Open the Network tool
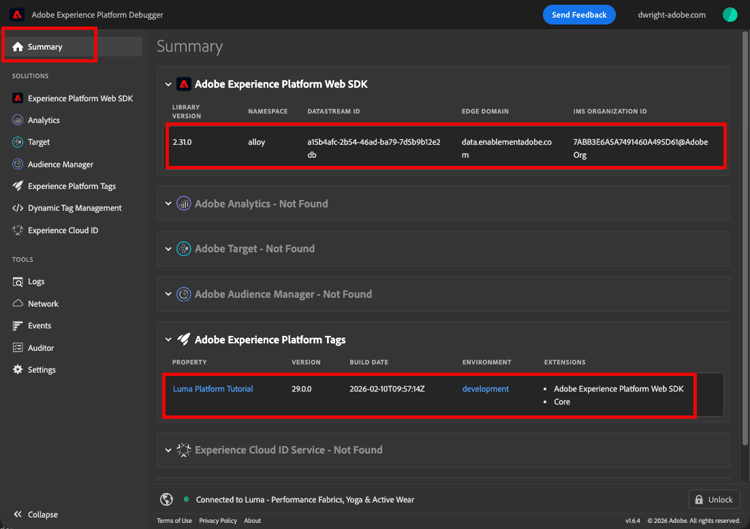Viewport: 750px width, 529px height. coord(43,304)
